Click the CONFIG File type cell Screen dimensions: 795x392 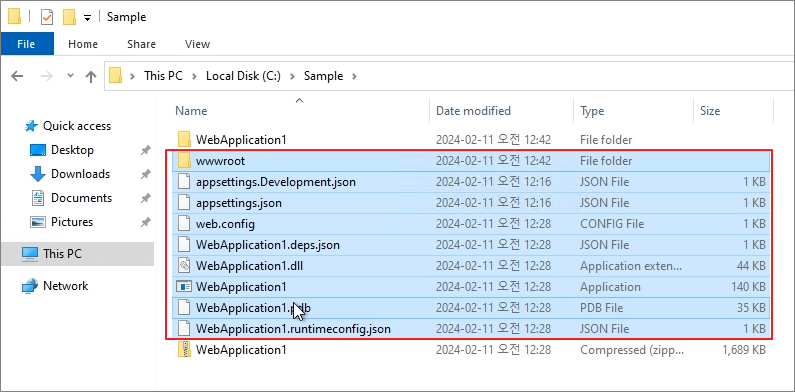[x=612, y=224]
